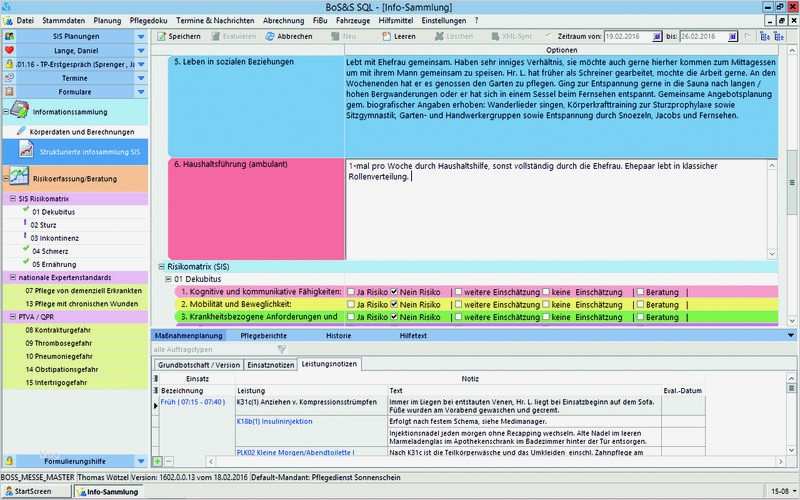The image size is (800, 500).
Task: Tick Ja Risiko for Krankheitsbezogene Anforderungen
Action: coord(351,316)
